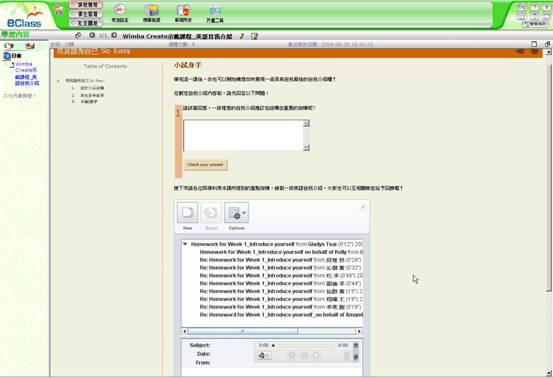Click the speaker volume icon in audio player
The image size is (553, 378).
point(263,355)
